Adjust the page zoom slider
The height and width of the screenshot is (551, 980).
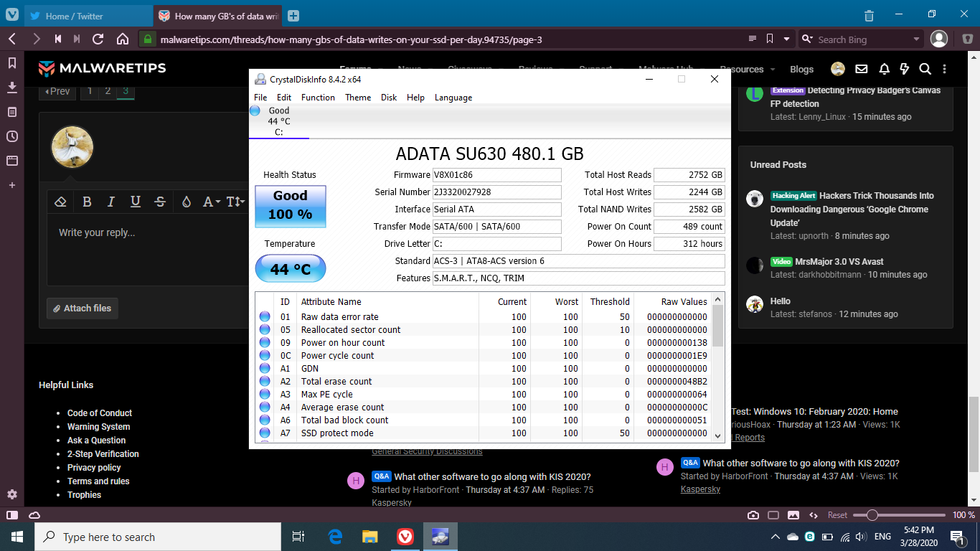[872, 515]
